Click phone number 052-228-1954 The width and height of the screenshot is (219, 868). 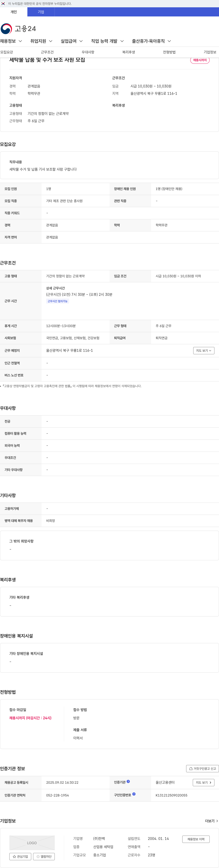[57, 795]
